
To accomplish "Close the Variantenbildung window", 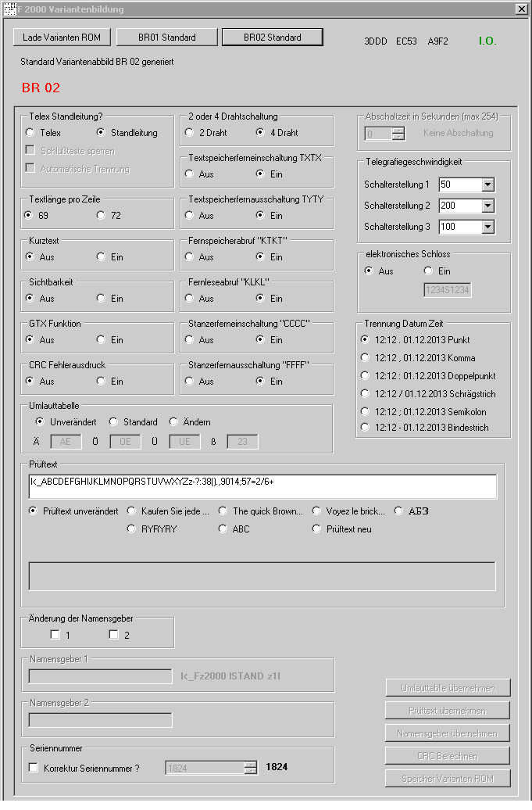I will [520, 9].
